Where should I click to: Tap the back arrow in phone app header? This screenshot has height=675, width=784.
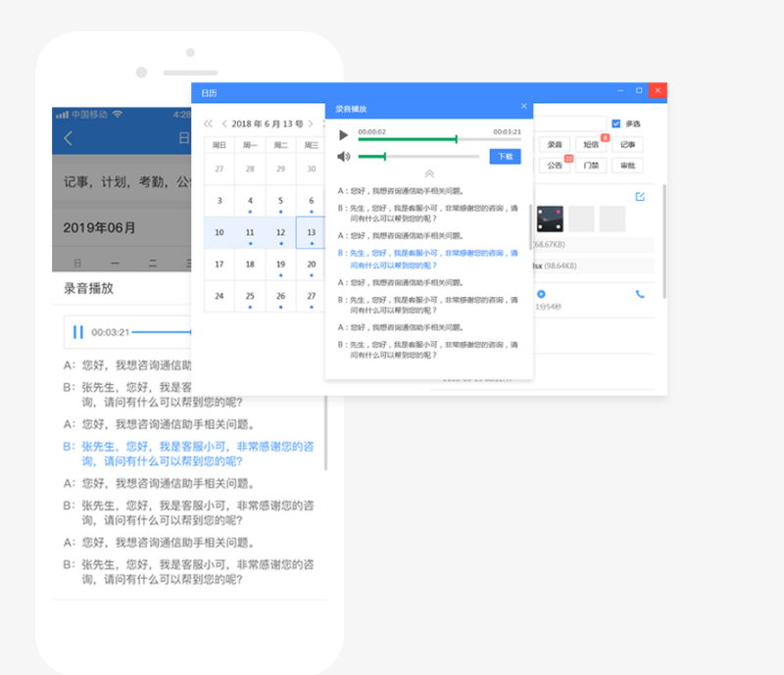69,138
